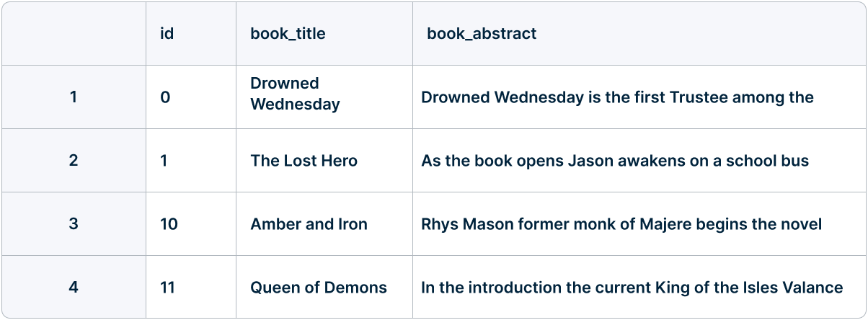Click the empty top-left header cell

click(x=74, y=34)
